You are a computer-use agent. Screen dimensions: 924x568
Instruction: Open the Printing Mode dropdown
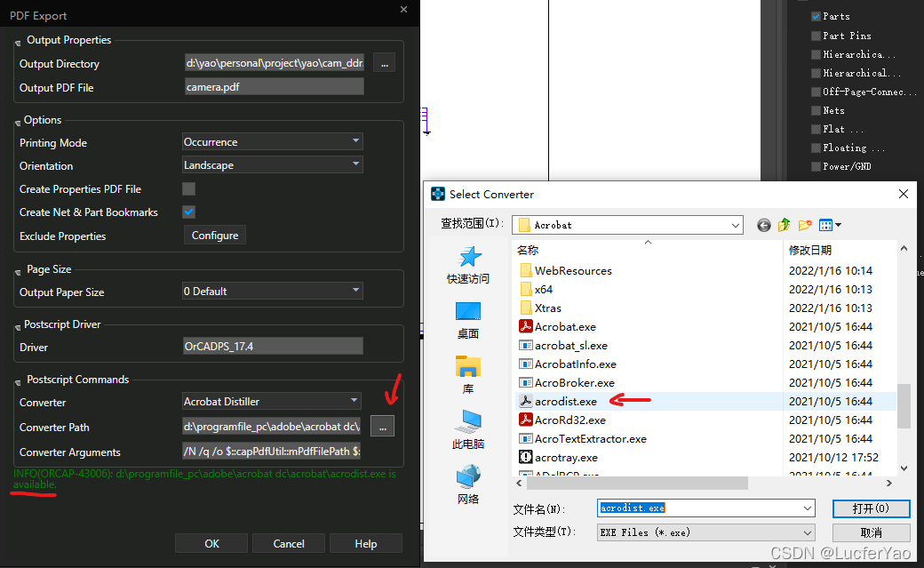coord(272,141)
